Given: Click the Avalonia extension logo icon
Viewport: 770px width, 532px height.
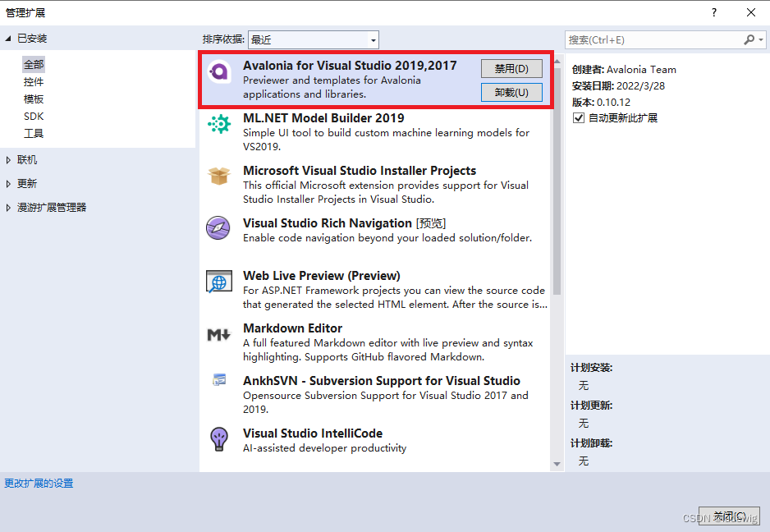Looking at the screenshot, I should 219,72.
